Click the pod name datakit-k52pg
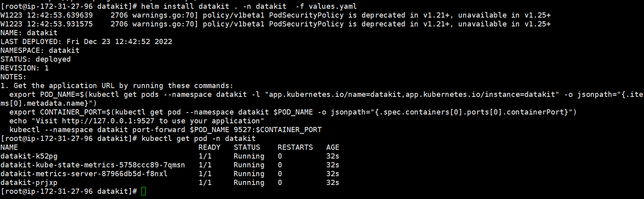Screen dimensions: 644x199 [29, 156]
